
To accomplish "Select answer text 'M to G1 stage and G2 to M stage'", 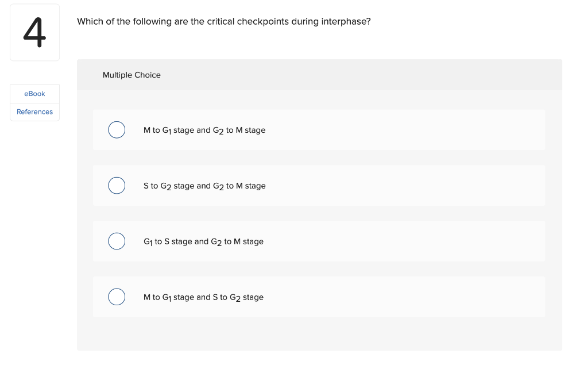I will coord(204,130).
